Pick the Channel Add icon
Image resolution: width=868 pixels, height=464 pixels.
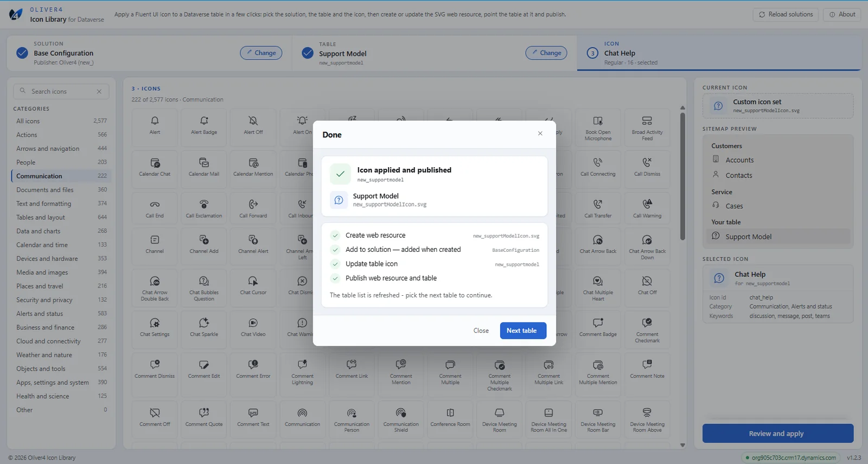point(204,246)
